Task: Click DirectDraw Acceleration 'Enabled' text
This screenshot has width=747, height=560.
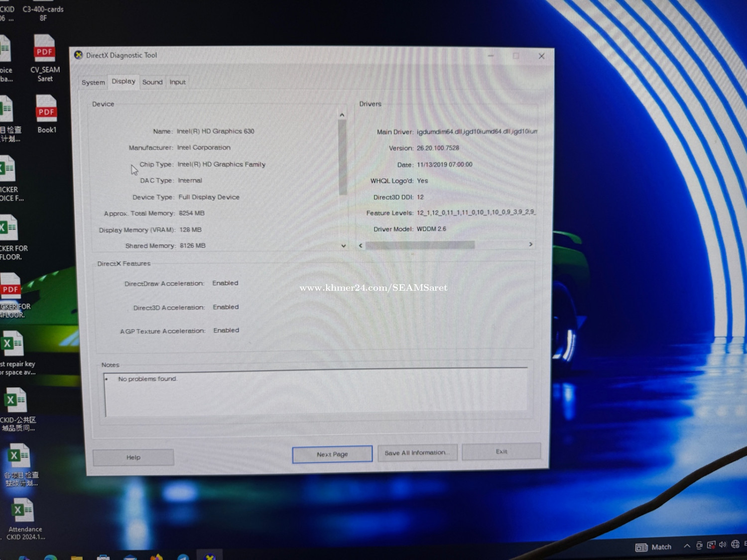Action: (225, 283)
